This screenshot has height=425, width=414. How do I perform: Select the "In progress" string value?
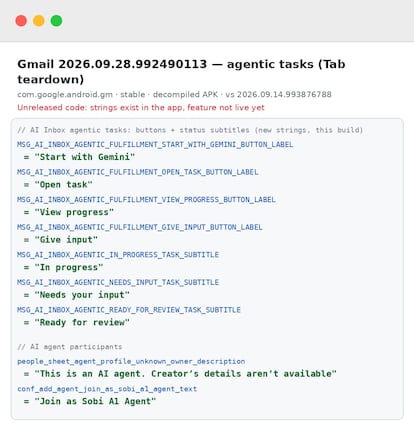coord(69,267)
